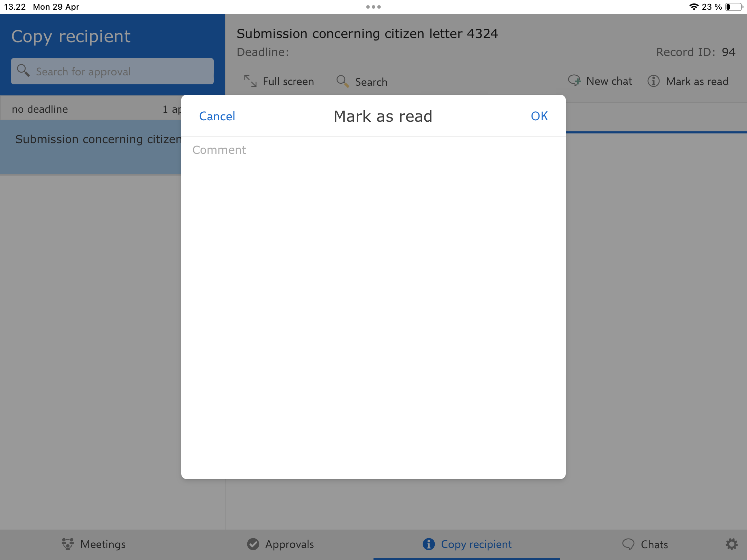Click the Full screen arrows icon

coord(250,81)
